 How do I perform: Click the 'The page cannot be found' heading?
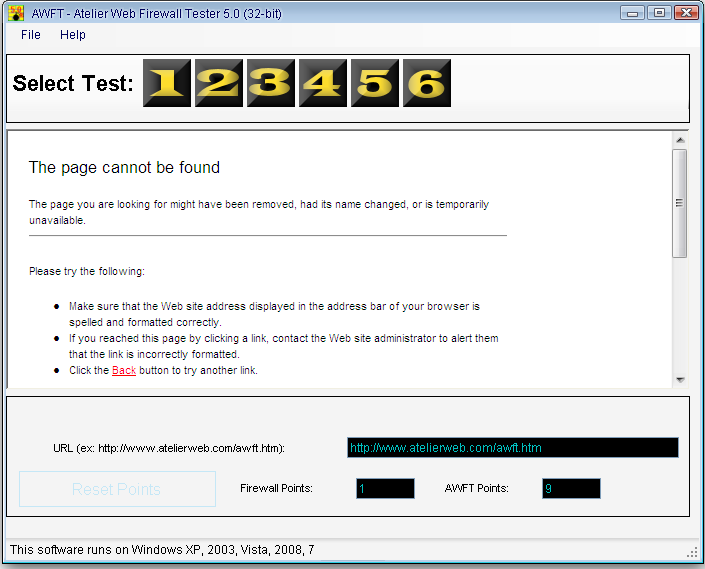(x=124, y=167)
